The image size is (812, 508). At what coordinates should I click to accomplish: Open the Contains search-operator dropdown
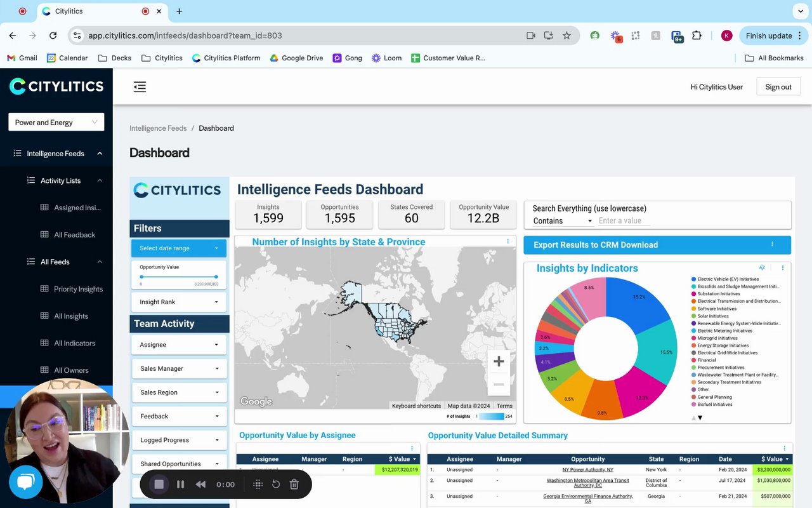tap(563, 221)
